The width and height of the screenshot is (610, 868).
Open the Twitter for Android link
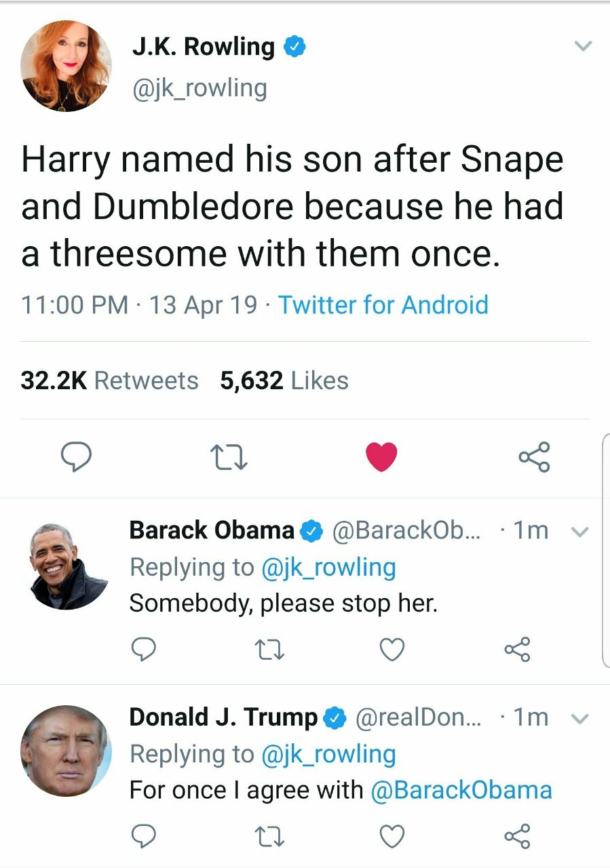pyautogui.click(x=383, y=304)
